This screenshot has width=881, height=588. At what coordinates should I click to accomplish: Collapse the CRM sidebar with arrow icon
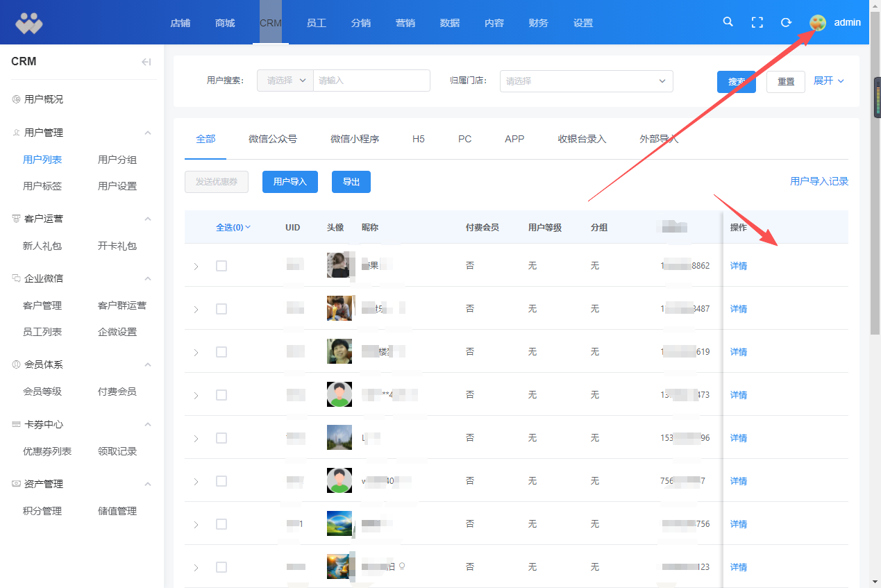(146, 62)
